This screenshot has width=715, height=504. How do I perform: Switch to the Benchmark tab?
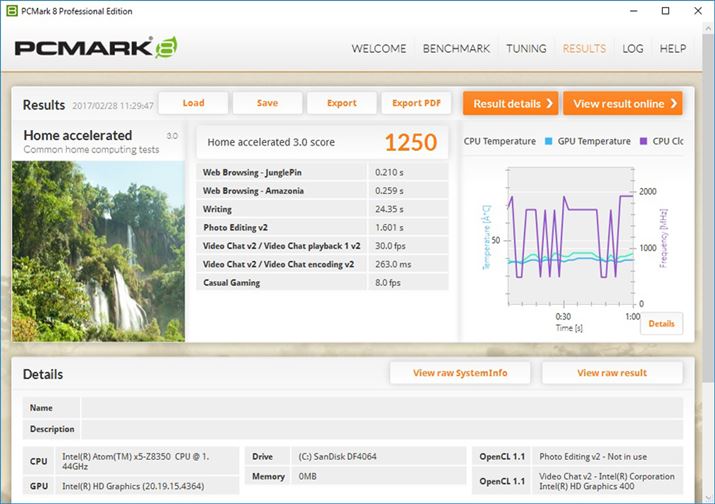(456, 48)
